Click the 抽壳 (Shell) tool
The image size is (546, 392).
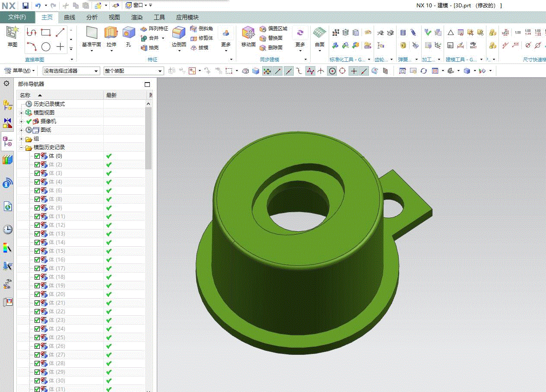click(150, 48)
